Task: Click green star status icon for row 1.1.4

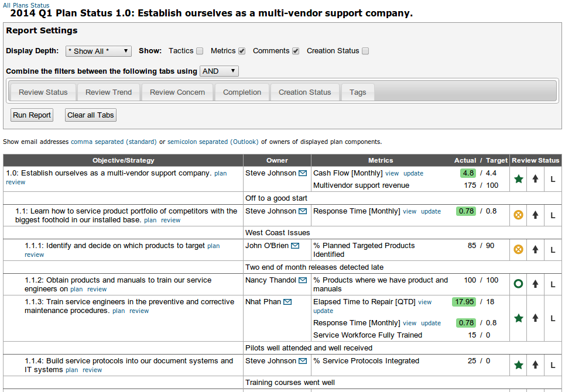Action: click(518, 365)
